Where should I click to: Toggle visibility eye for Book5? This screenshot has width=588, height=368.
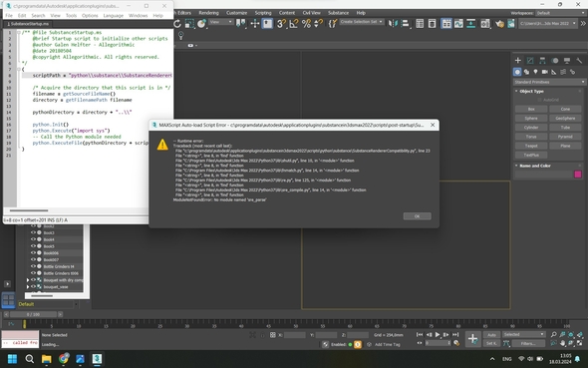pyautogui.click(x=33, y=246)
